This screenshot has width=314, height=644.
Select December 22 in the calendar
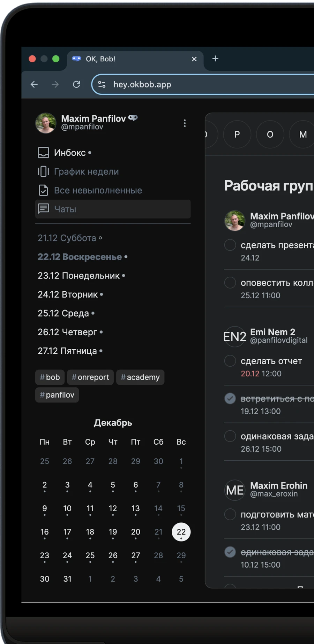pyautogui.click(x=181, y=532)
